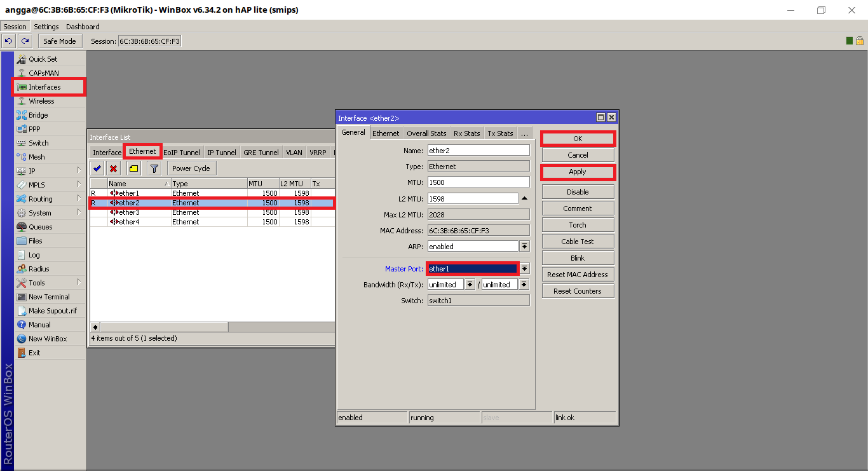Open the ARP dropdown arrow

click(525, 246)
